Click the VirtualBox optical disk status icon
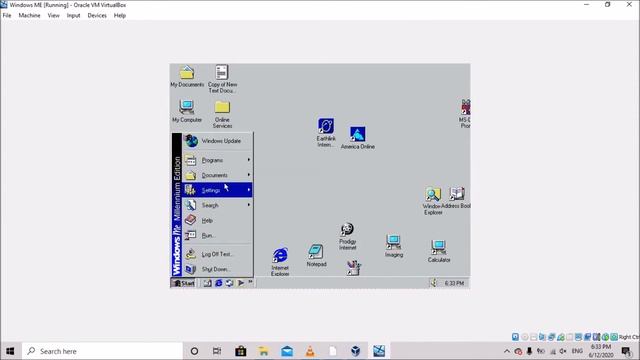Viewport: 640px width, 360px height. (524, 337)
